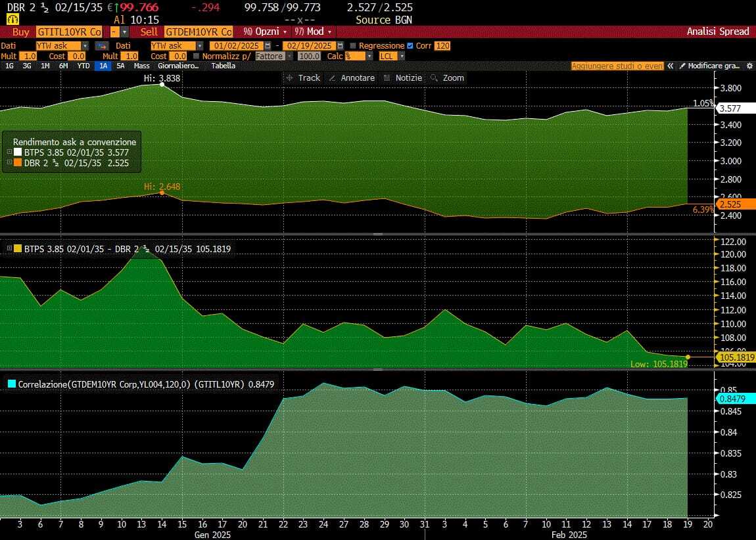
Task: Click the Modificare grafico pencil button
Action: coord(709,66)
